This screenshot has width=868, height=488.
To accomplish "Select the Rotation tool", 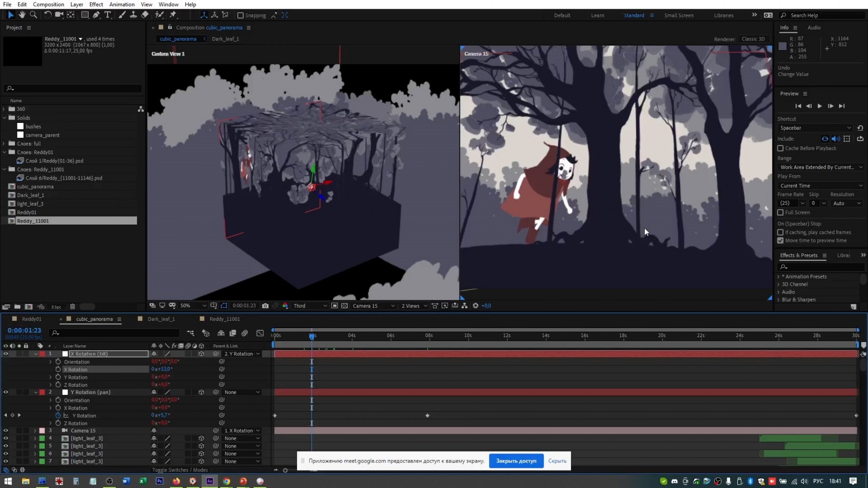I will [48, 15].
